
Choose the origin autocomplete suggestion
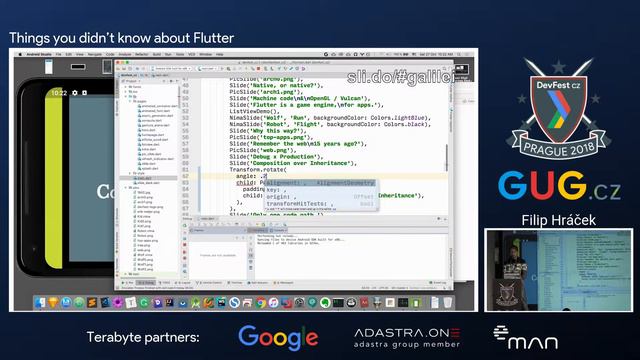coord(320,197)
